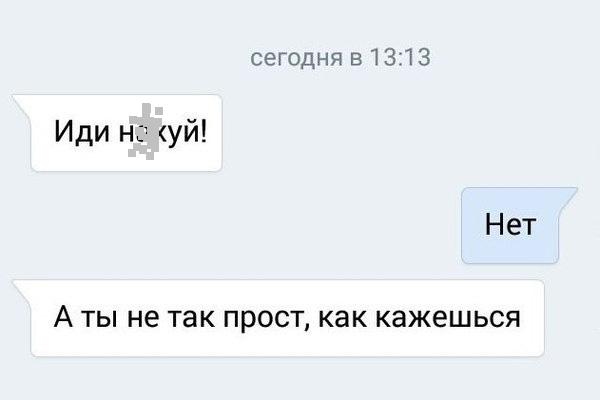
Task: Select the blue outgoing 'Нет' message bubble
Action: 510,225
